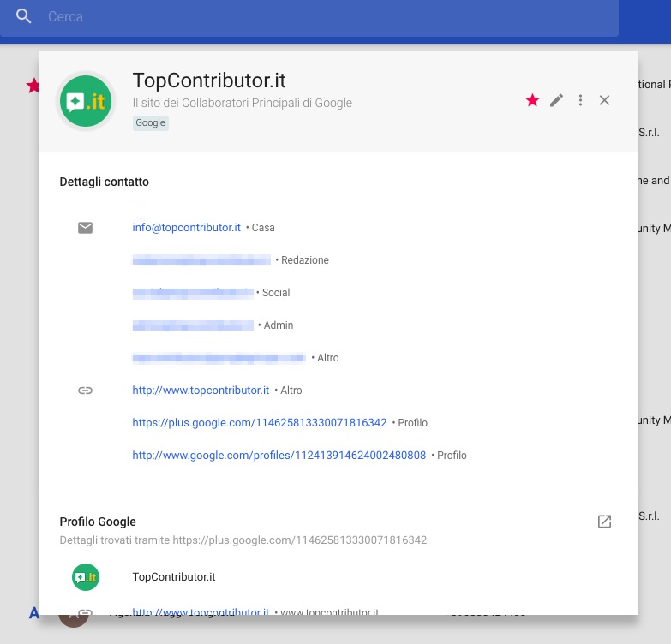The width and height of the screenshot is (671, 644).
Task: Click the Dettagli trovati tramite text line
Action: pos(243,540)
